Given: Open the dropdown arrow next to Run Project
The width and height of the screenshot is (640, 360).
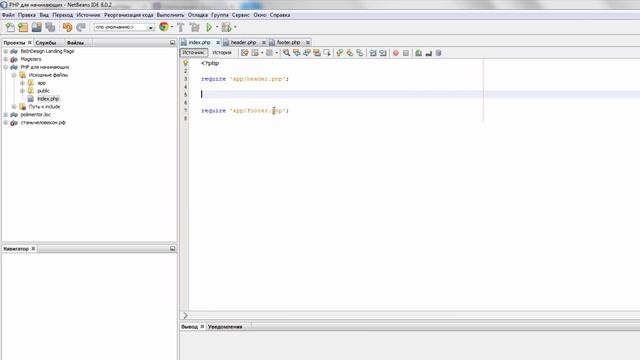Looking at the screenshot, I should 217,27.
